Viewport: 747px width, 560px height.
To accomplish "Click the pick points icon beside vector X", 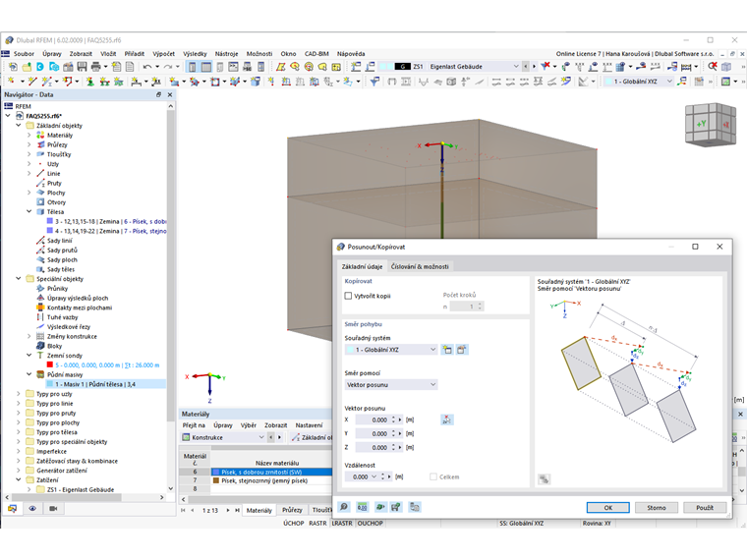I will point(447,420).
